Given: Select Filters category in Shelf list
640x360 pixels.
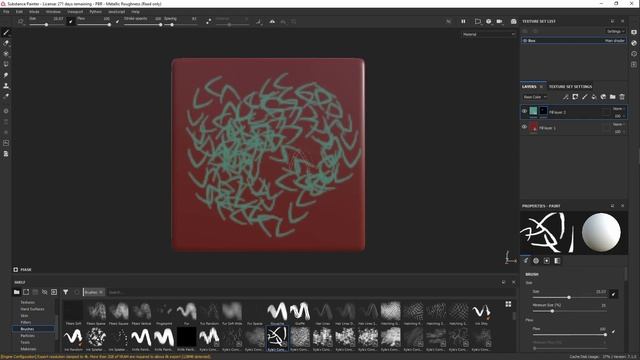Looking at the screenshot, I should (x=26, y=322).
